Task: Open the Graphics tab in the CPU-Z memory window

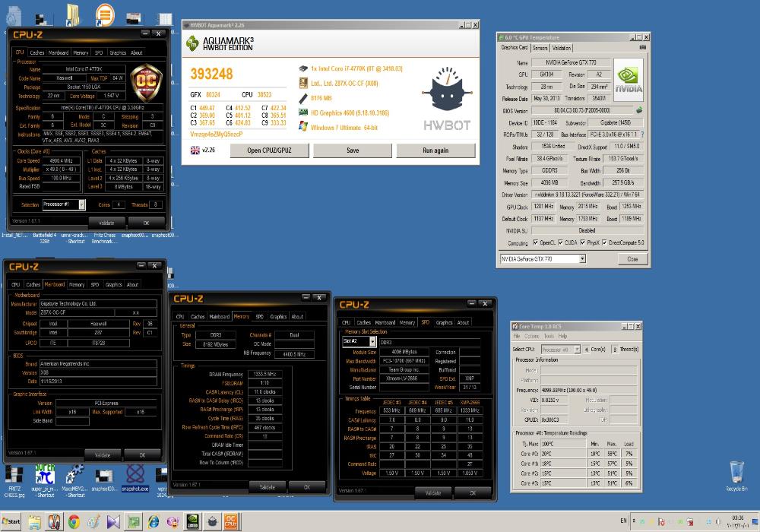Action: point(278,317)
